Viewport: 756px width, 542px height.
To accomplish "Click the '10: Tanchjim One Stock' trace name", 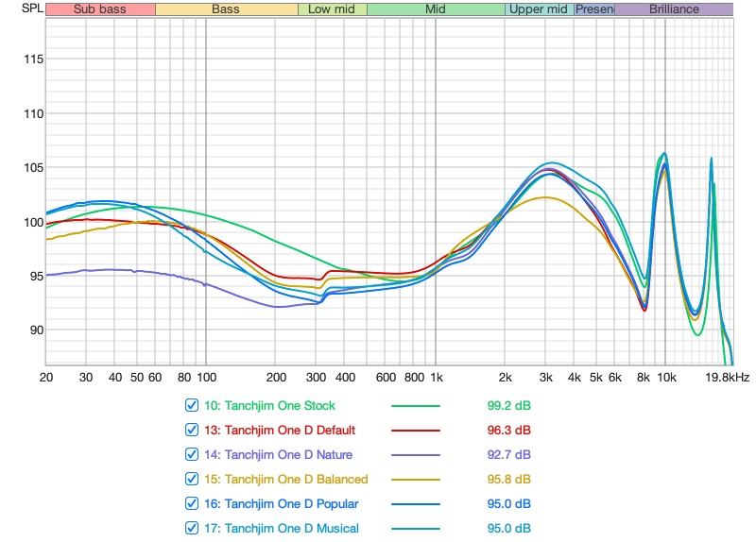I will tap(269, 406).
